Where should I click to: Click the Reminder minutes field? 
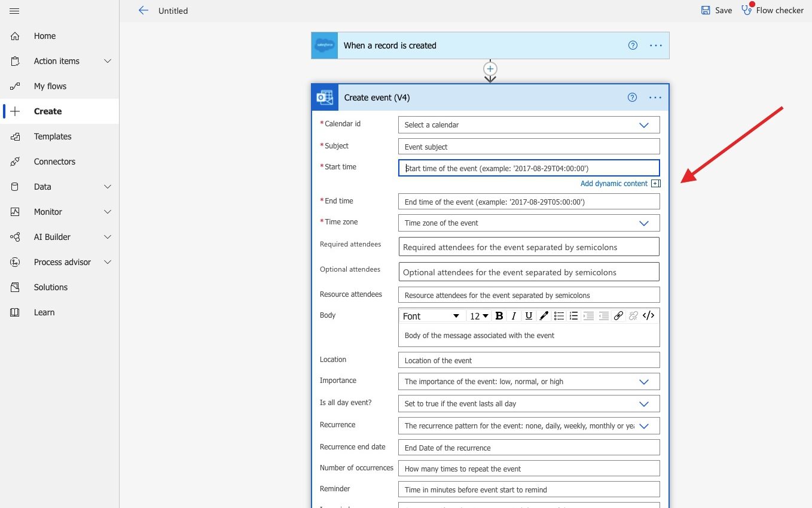click(x=529, y=489)
